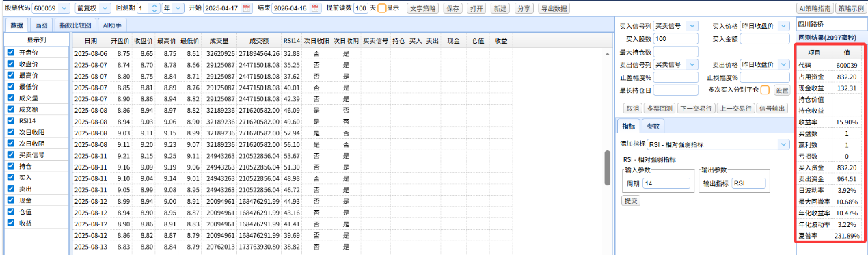
Task: Toggle the 成交量 column checkbox
Action: click(10, 98)
